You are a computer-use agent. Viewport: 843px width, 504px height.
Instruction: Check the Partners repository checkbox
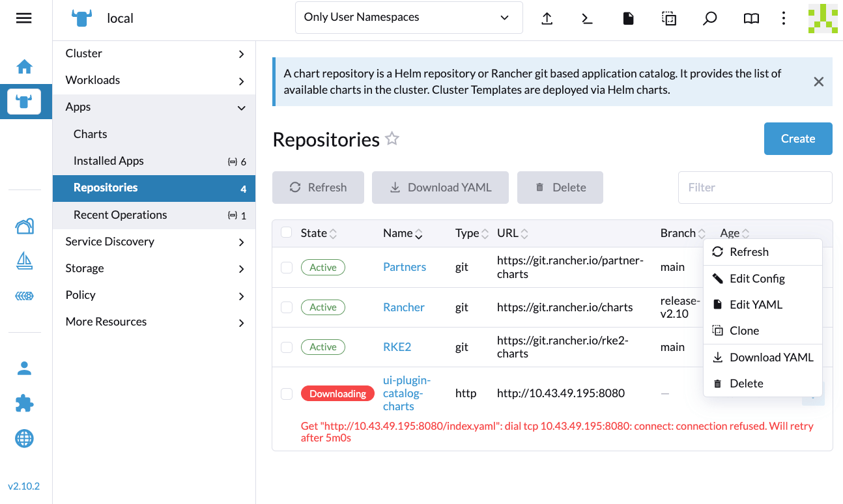point(287,267)
